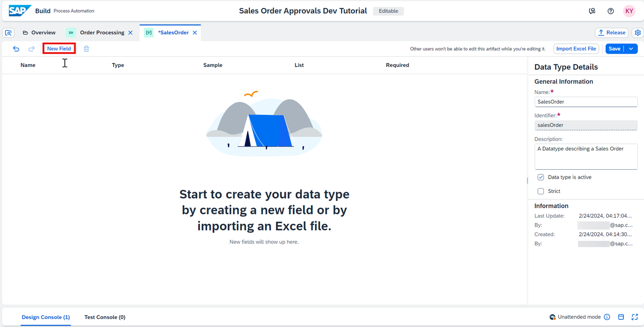This screenshot has height=327, width=644.
Task: Expand console to full screen
Action: coord(635,317)
